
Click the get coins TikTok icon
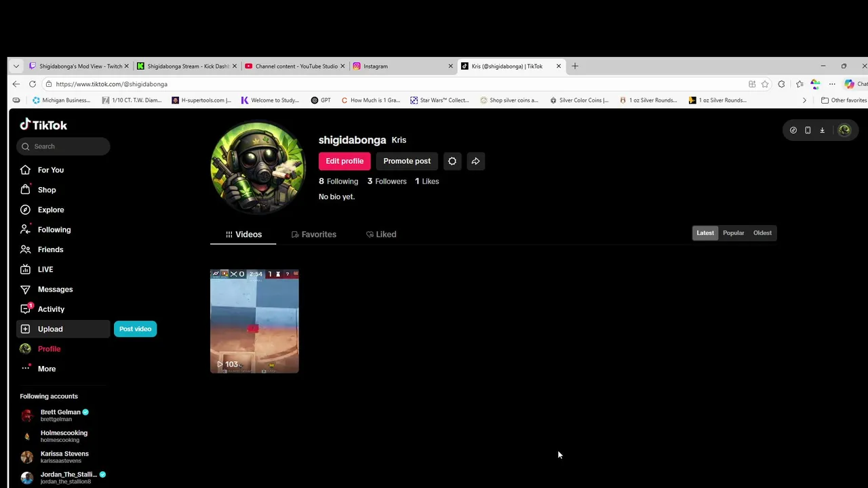pyautogui.click(x=793, y=130)
